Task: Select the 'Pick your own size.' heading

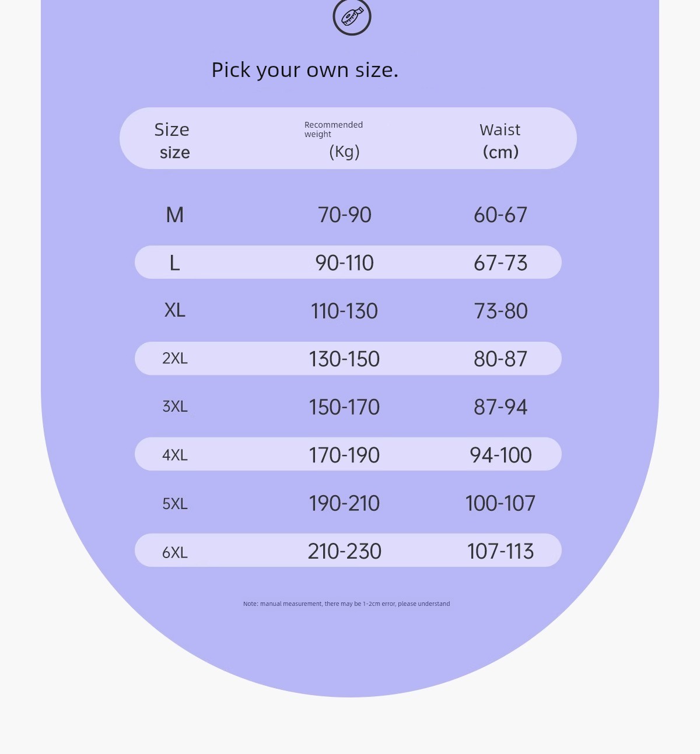Action: point(305,70)
